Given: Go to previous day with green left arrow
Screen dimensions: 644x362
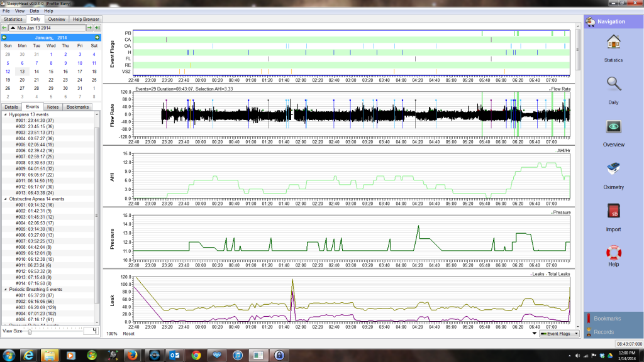Looking at the screenshot, I should tap(5, 28).
